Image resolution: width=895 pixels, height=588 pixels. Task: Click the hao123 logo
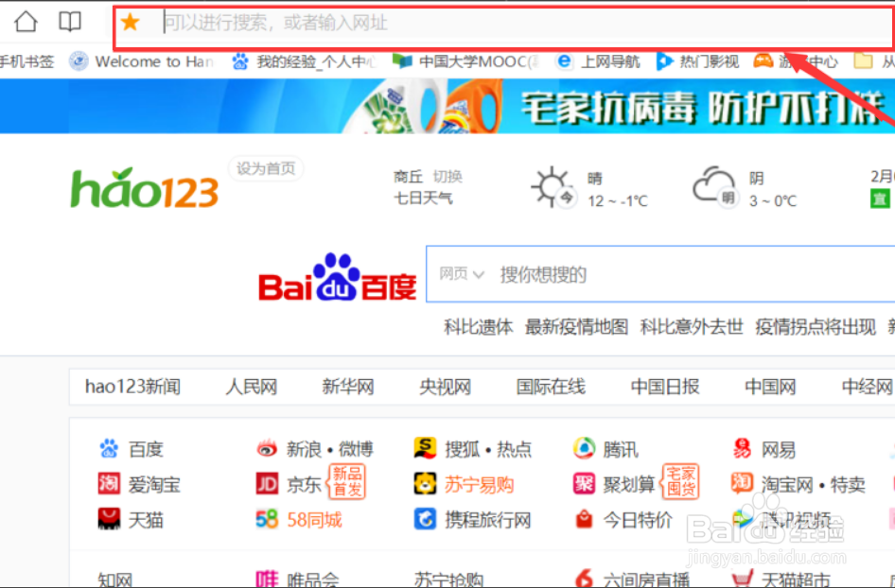pos(144,188)
